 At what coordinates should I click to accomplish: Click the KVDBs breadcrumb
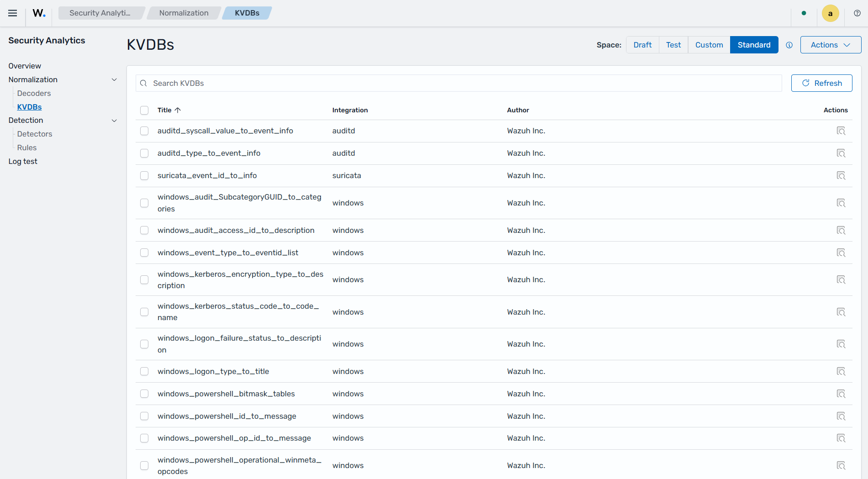click(x=247, y=13)
